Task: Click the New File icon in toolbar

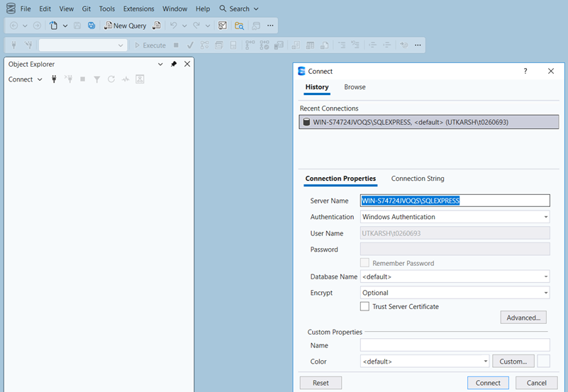Action: coord(54,26)
